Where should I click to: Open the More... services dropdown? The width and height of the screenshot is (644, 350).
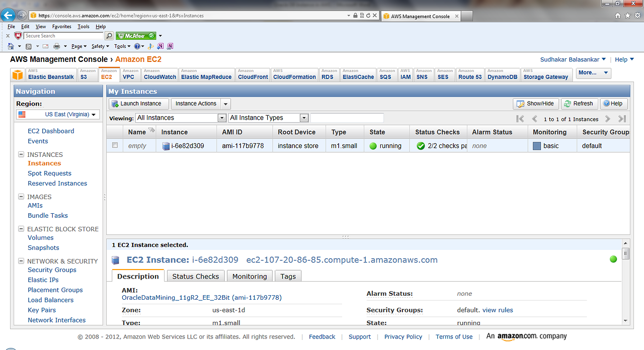(594, 73)
